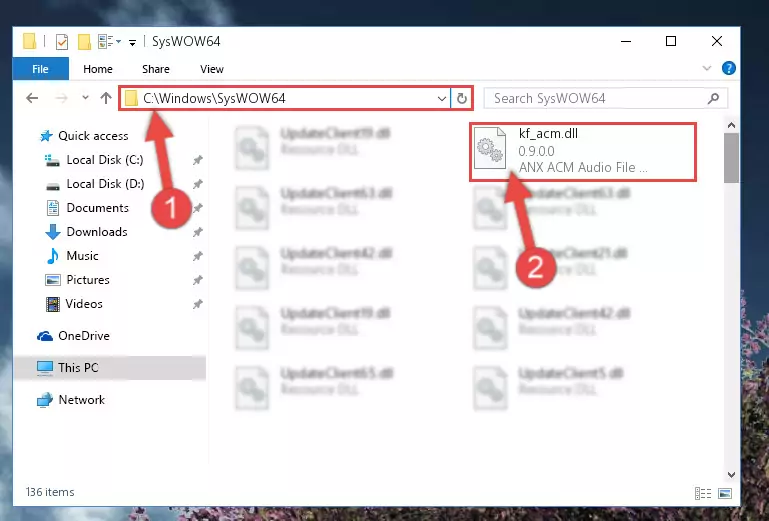Click the Properties quick access toolbar icon

[x=62, y=42]
